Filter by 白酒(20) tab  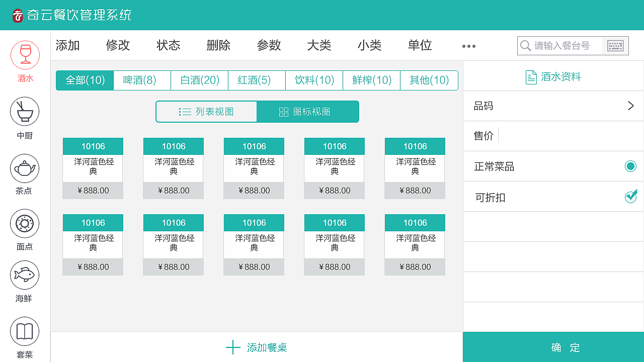click(200, 80)
